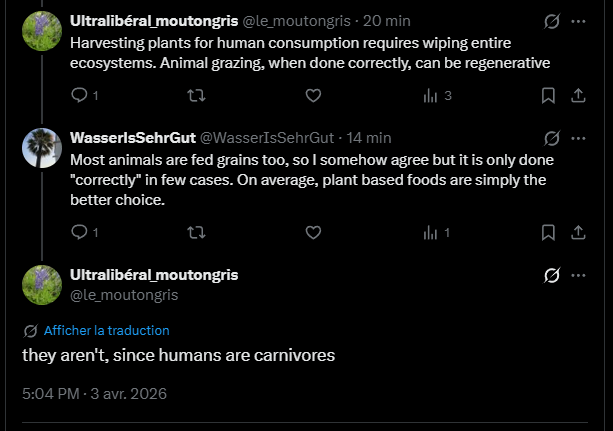Image resolution: width=613 pixels, height=431 pixels.
Task: Open Grok icon on first tweet
Action: (x=551, y=21)
